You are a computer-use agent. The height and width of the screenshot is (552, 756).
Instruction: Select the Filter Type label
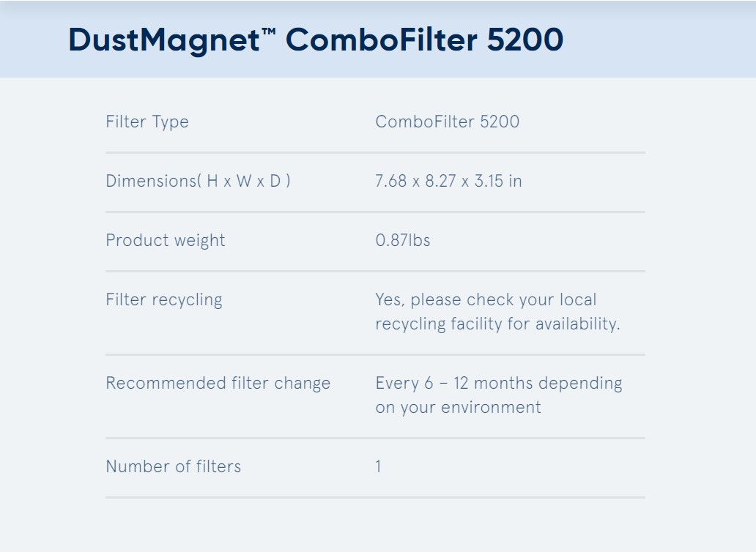click(147, 122)
